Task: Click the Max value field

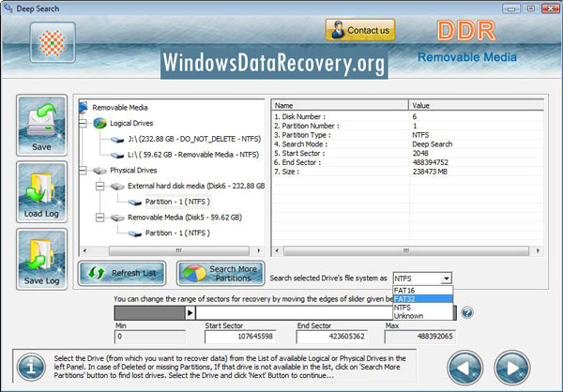Action: coord(420,337)
